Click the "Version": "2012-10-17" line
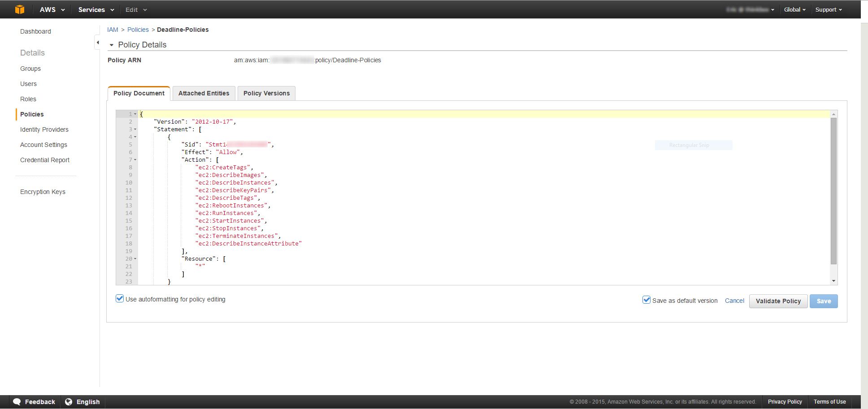 tap(195, 121)
